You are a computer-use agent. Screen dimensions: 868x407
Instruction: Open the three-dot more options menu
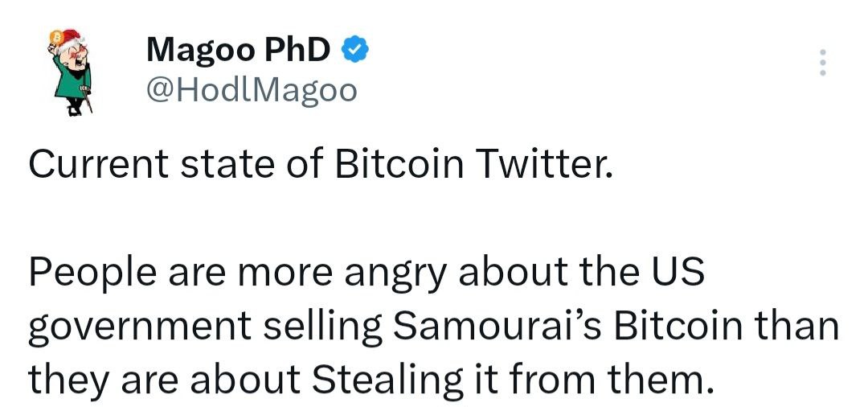821,63
